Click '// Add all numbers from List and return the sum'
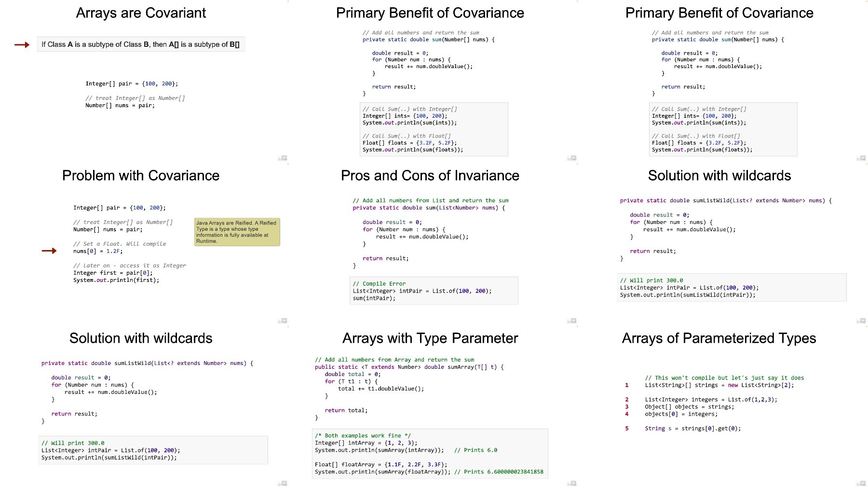Image resolution: width=868 pixels, height=488 pixels. pyautogui.click(x=431, y=200)
